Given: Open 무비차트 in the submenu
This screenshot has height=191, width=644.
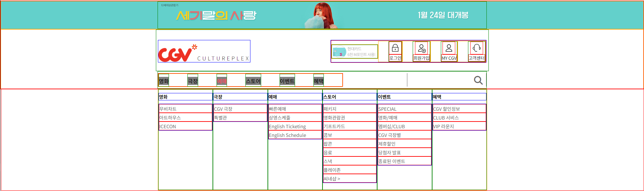Looking at the screenshot, I should pyautogui.click(x=185, y=109).
